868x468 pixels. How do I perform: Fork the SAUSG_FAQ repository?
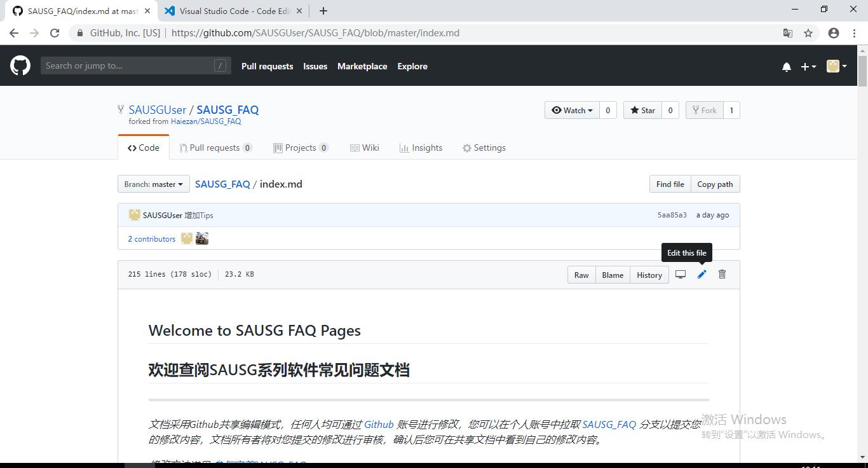704,109
